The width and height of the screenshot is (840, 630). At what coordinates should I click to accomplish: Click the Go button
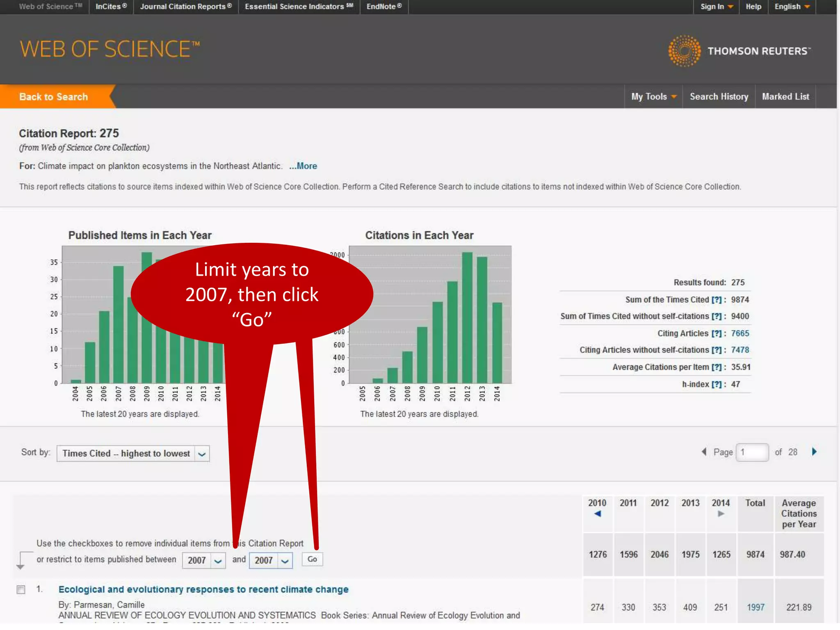click(312, 559)
